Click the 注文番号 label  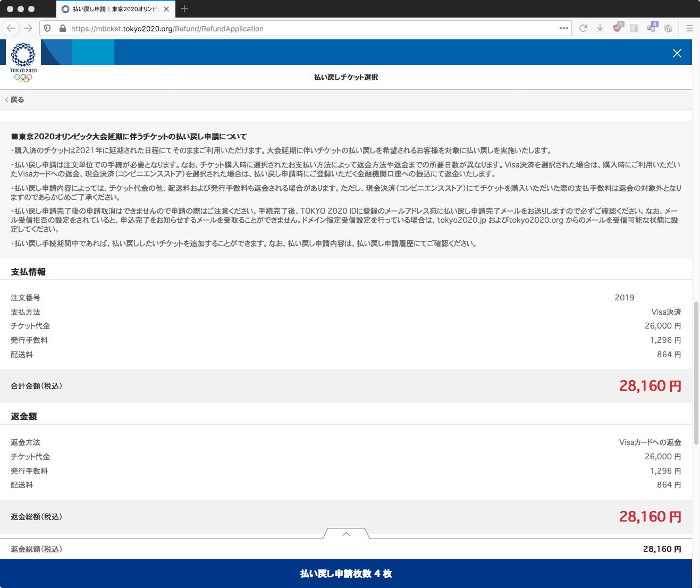tap(26, 298)
